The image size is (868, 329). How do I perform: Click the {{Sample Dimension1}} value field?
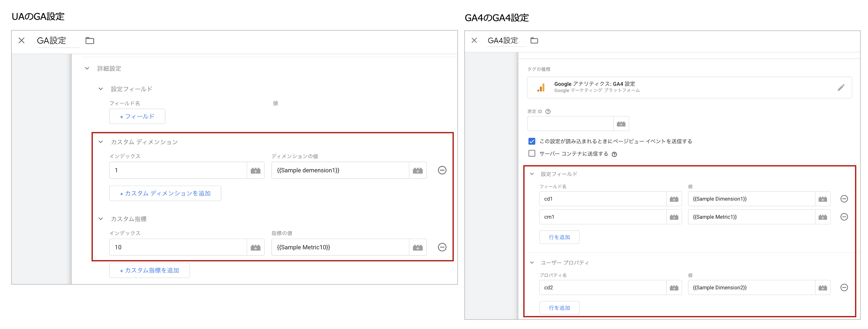[751, 199]
